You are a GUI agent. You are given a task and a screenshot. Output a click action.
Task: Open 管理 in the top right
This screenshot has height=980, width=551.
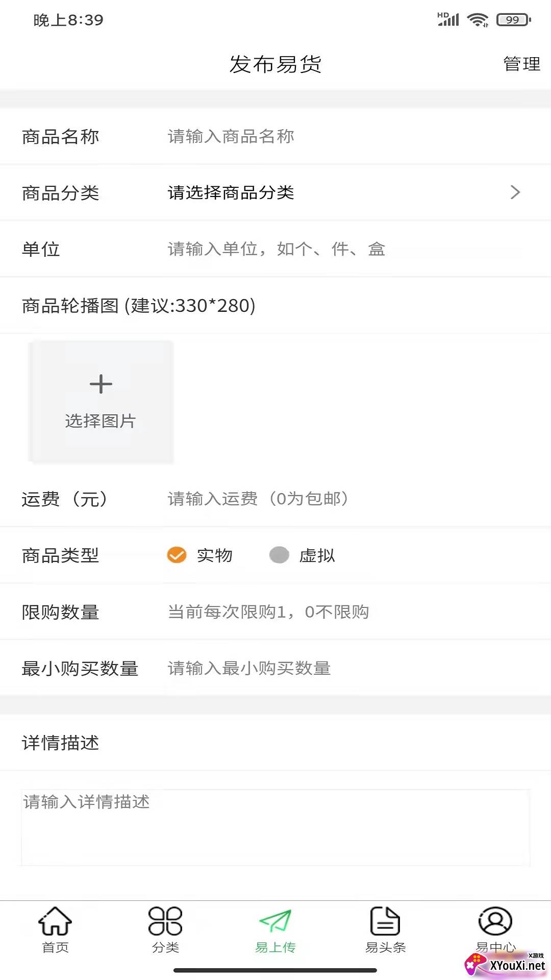tap(521, 64)
